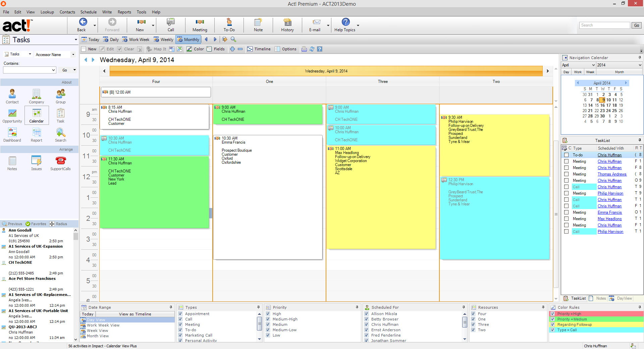Select the Priority = High red rule

click(x=596, y=314)
